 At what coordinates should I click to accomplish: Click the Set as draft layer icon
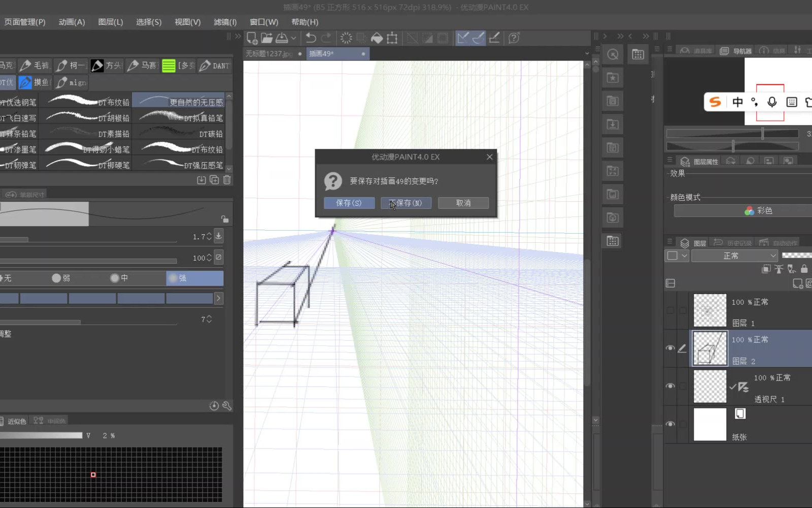[x=792, y=269]
